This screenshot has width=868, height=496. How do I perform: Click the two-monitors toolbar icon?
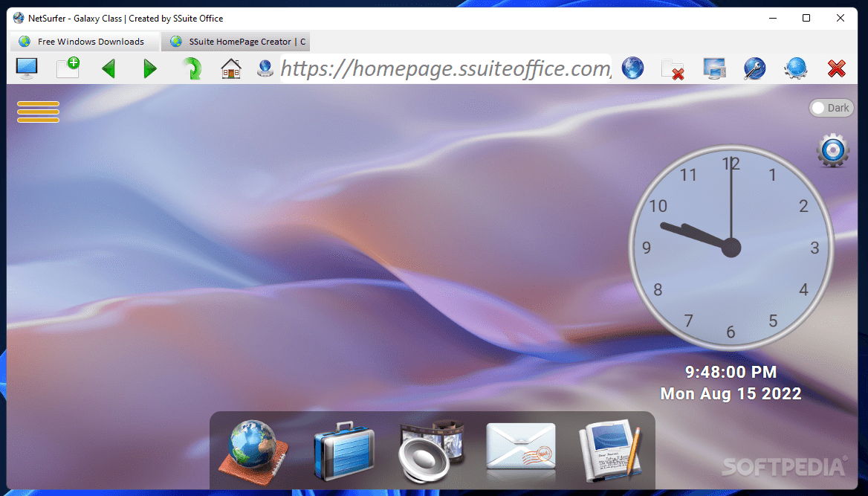pyautogui.click(x=714, y=68)
